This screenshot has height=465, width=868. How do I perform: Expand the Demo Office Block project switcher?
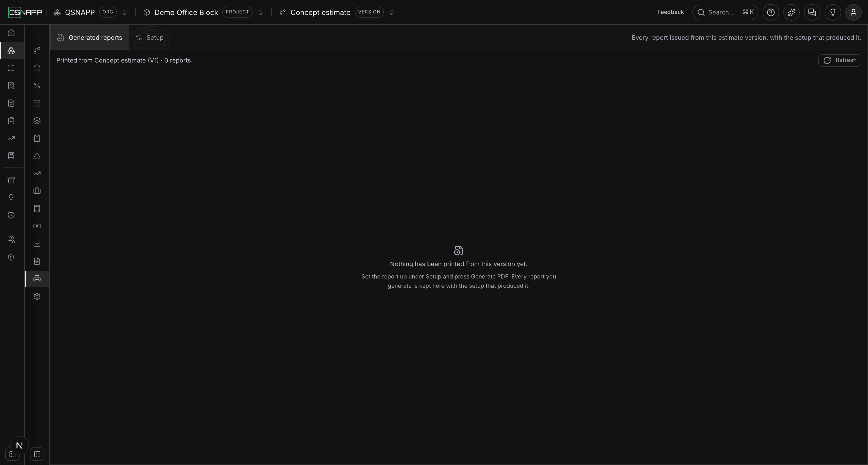260,12
